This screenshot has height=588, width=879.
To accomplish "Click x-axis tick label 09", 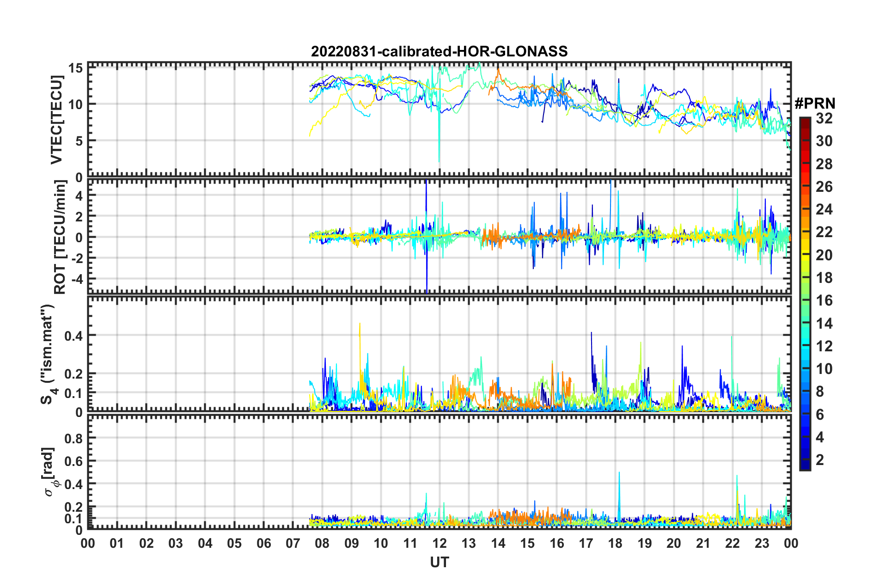I will point(352,543).
